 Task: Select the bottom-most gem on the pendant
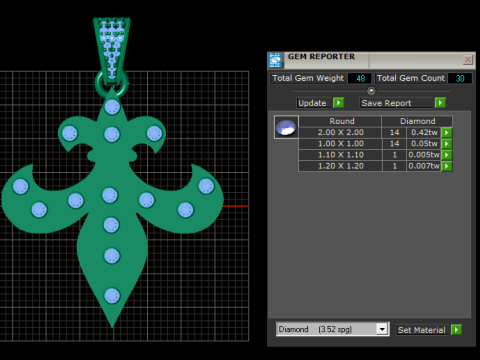click(112, 296)
